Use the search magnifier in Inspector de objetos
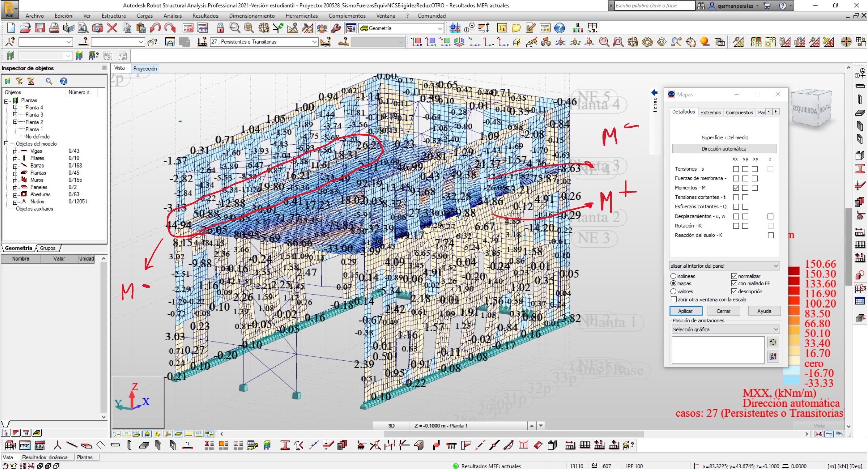 click(49, 81)
